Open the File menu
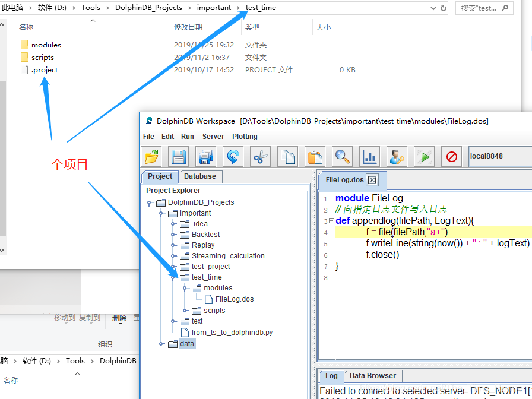532x399 pixels. pyautogui.click(x=148, y=137)
